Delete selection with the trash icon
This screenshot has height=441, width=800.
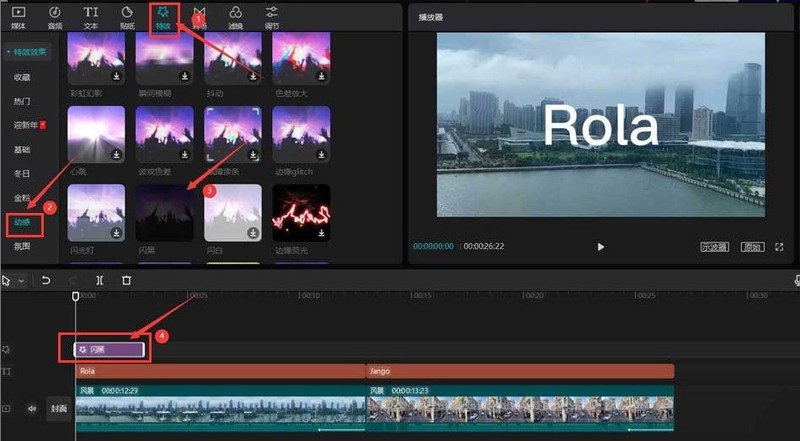click(x=126, y=281)
